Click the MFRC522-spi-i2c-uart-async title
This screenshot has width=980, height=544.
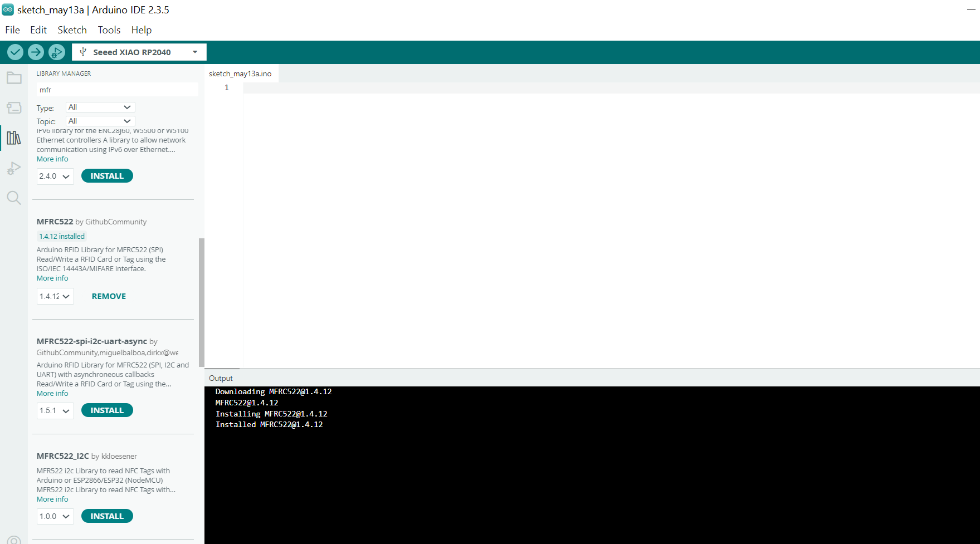point(92,341)
